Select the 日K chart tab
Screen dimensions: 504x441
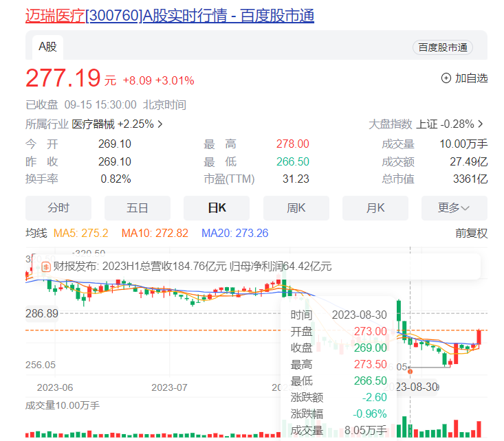point(217,208)
